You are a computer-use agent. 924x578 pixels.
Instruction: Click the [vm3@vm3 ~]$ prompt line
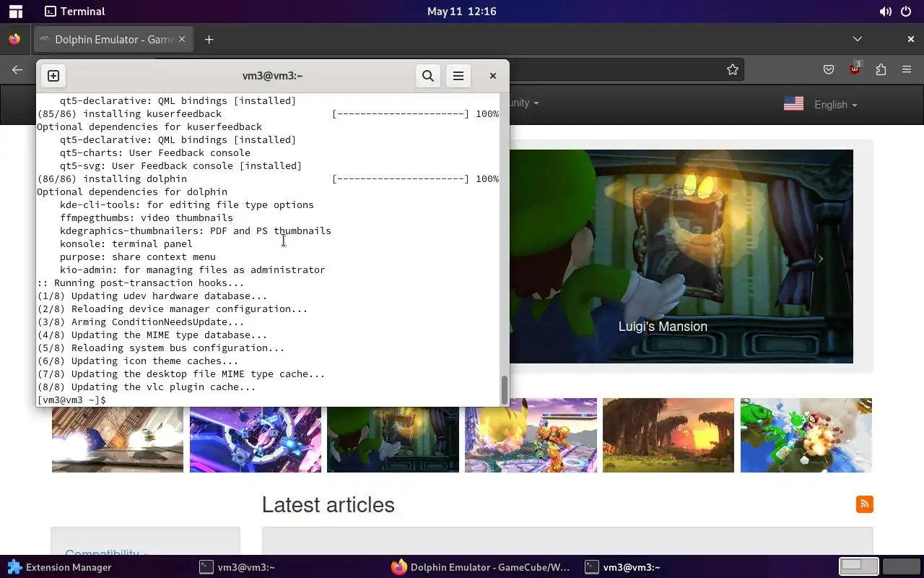71,400
